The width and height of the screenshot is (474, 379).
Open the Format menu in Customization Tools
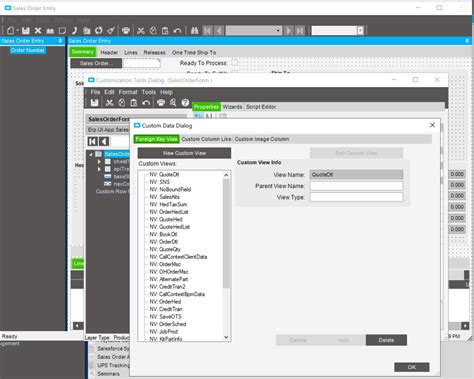[x=128, y=92]
